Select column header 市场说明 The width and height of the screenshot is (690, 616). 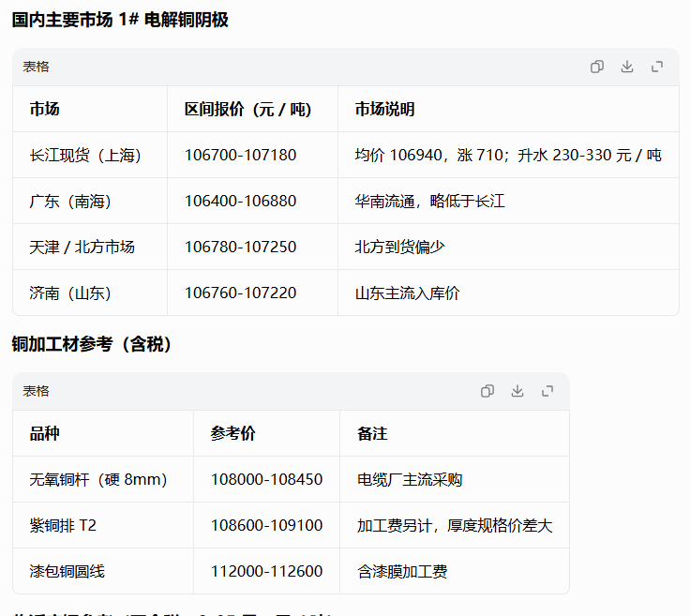[x=384, y=109]
